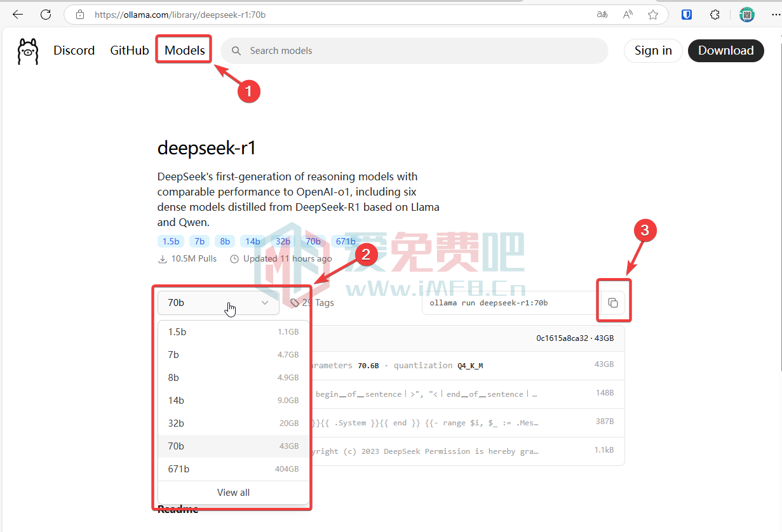Click the magnifier icon in search box

(x=236, y=51)
